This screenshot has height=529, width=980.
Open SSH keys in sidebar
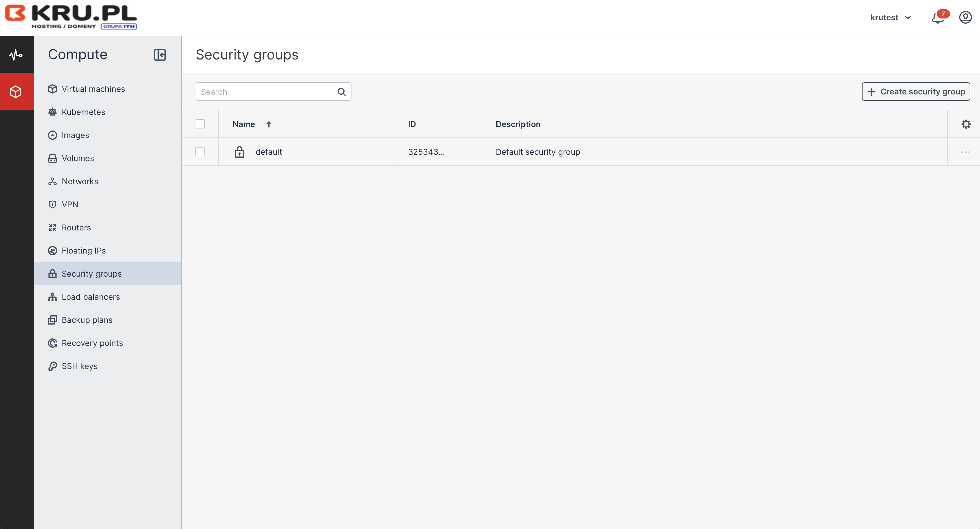coord(80,366)
